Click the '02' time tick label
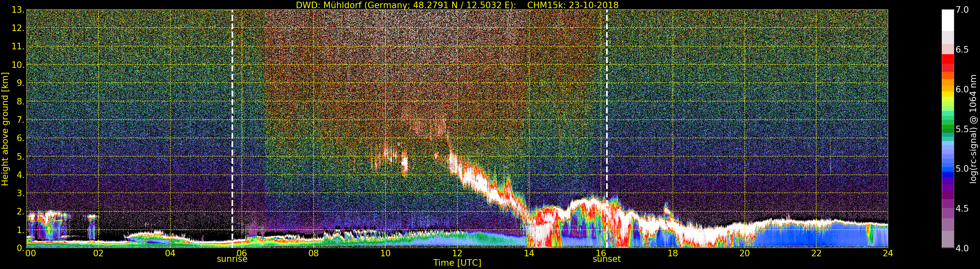Screen dimensions: 980x269 98,253
